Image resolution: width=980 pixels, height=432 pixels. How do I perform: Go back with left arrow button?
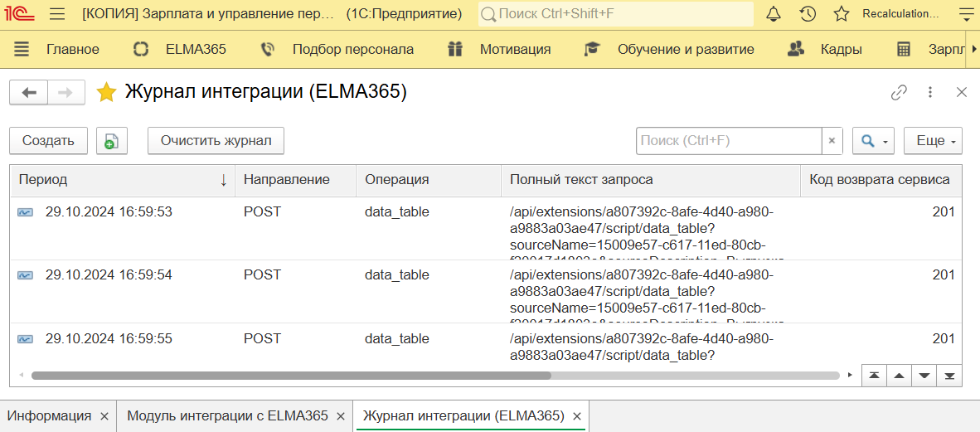(29, 93)
